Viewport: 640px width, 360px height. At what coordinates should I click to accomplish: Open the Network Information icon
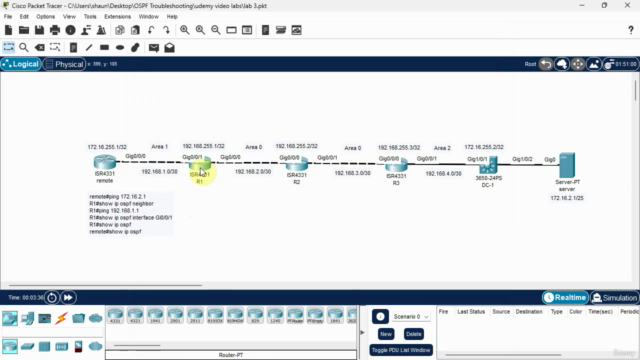70,30
